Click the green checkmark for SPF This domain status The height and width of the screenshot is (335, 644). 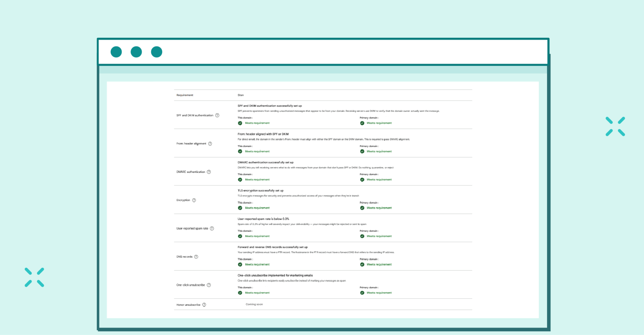click(x=240, y=123)
